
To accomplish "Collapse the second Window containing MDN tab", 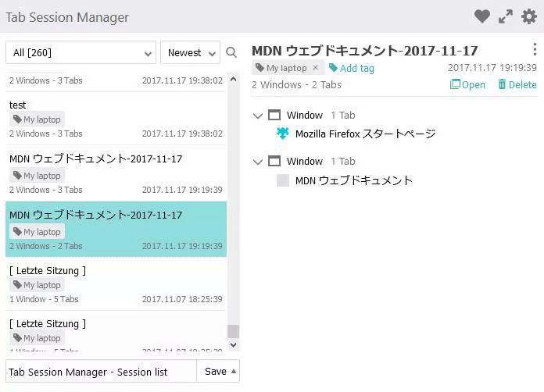I will click(x=258, y=162).
